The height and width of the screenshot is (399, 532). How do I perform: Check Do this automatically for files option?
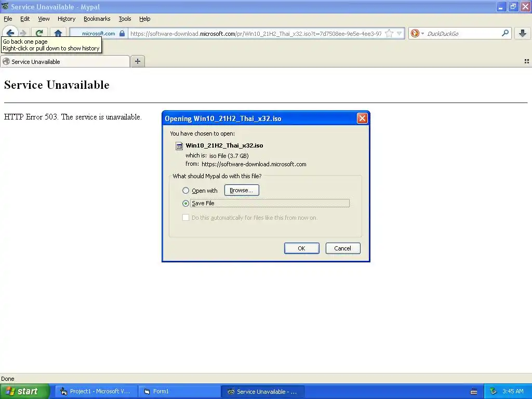click(185, 218)
